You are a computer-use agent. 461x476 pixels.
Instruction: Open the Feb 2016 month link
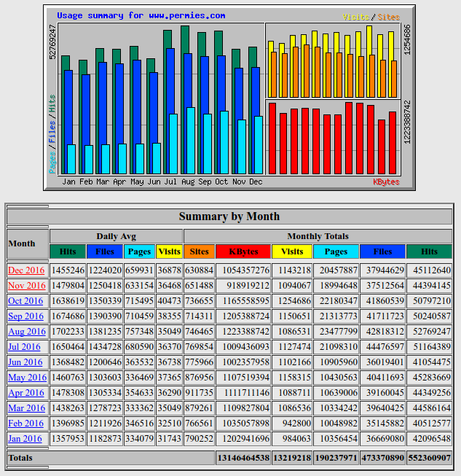coord(26,424)
